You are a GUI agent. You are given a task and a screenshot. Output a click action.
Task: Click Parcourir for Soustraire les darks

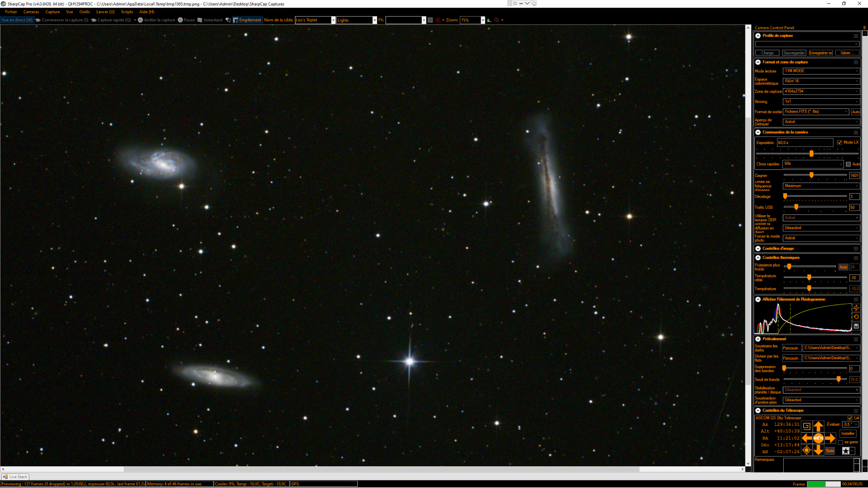coord(791,348)
